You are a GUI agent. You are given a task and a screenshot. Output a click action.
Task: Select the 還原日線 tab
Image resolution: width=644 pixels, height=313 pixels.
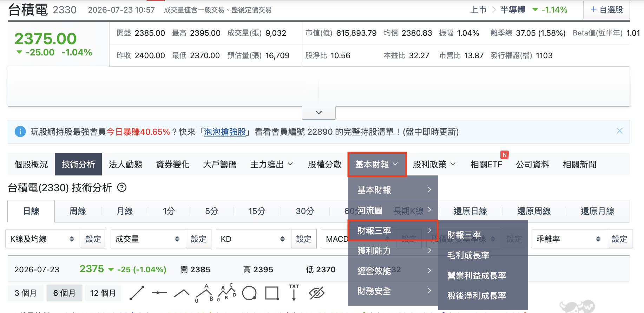pos(471,211)
